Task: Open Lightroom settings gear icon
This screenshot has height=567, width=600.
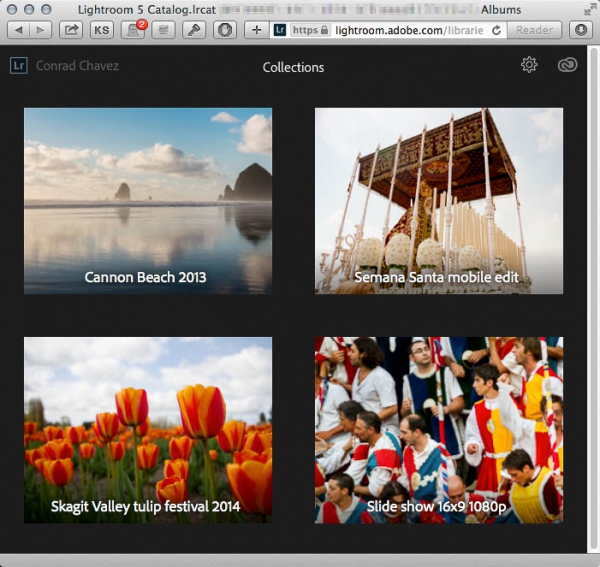Action: pyautogui.click(x=529, y=65)
